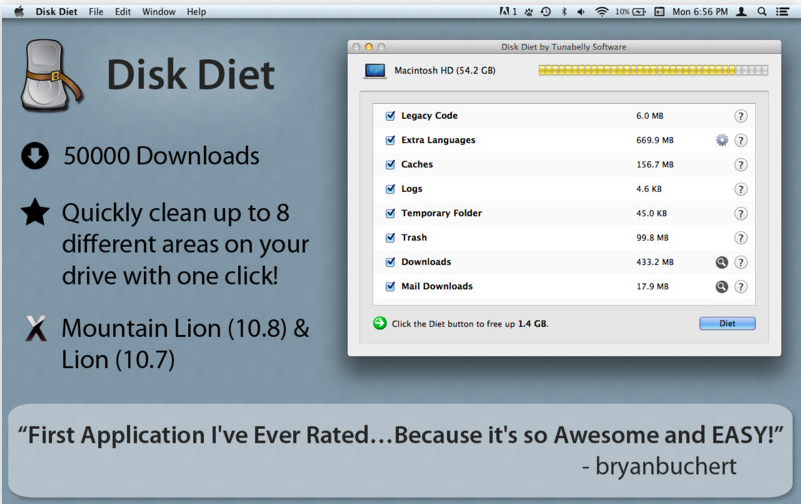Click the window title Disk Diet by Tunabelly Software
This screenshot has height=504, width=801.
(x=563, y=47)
